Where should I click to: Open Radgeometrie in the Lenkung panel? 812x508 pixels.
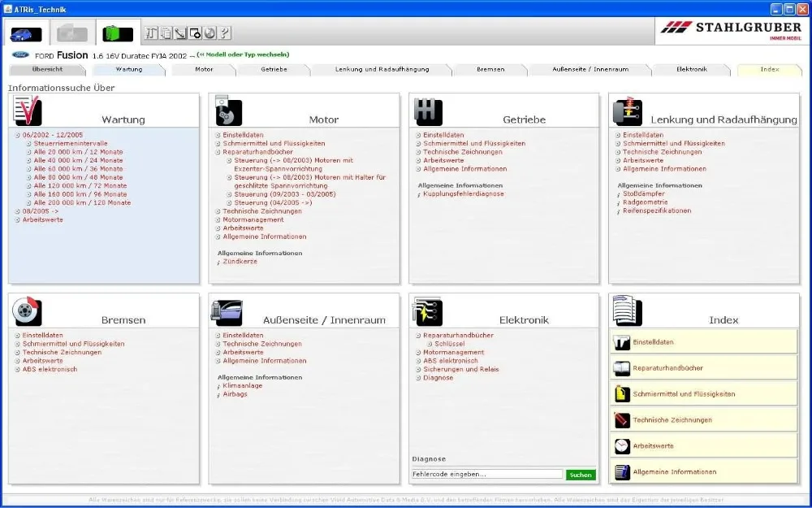(646, 202)
